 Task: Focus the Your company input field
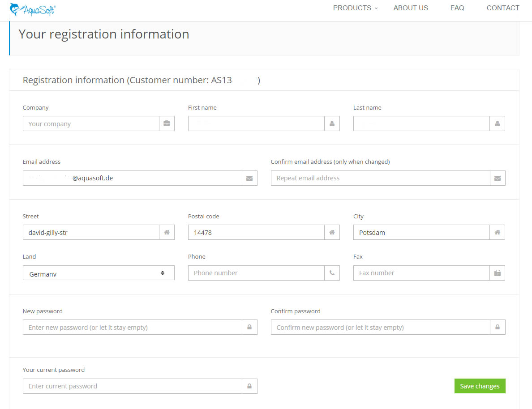click(91, 124)
